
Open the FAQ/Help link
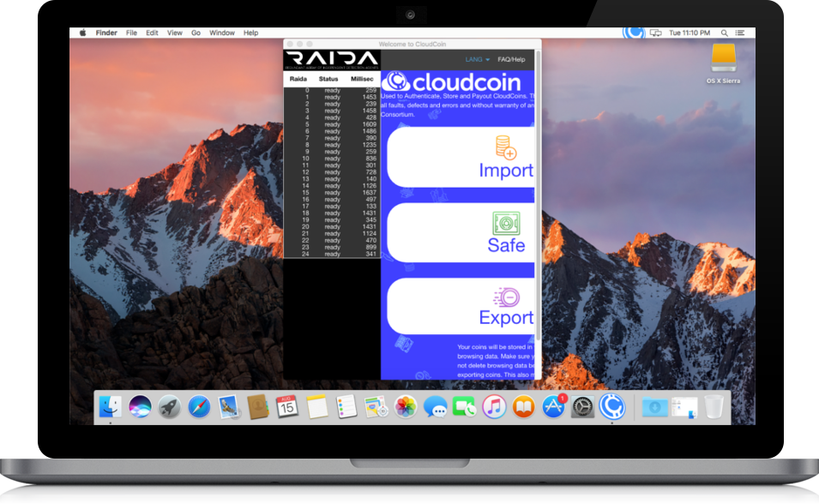[x=511, y=59]
